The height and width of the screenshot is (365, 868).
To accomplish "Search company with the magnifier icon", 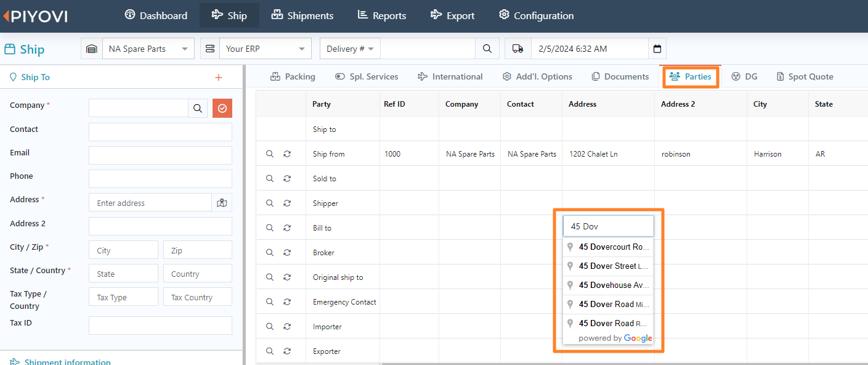I will pyautogui.click(x=198, y=108).
